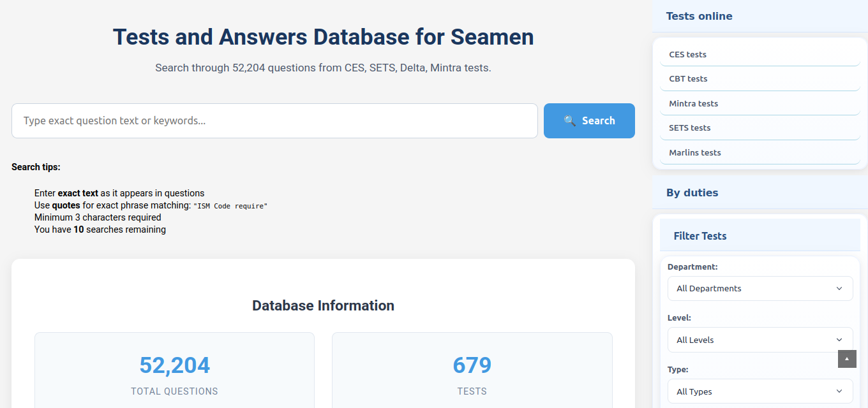This screenshot has width=868, height=408.
Task: Open the CBT tests link
Action: [x=688, y=79]
